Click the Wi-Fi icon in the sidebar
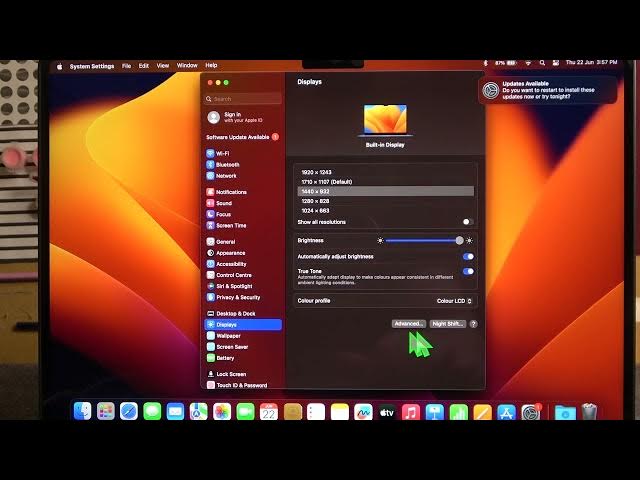This screenshot has height=480, width=640. tap(210, 154)
